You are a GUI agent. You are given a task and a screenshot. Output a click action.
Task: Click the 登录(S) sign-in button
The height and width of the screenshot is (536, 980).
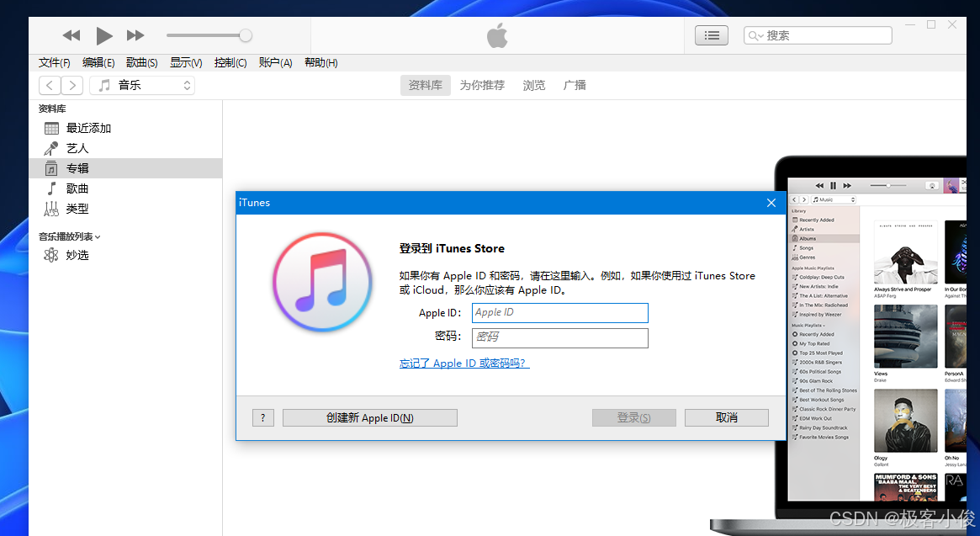coord(633,418)
